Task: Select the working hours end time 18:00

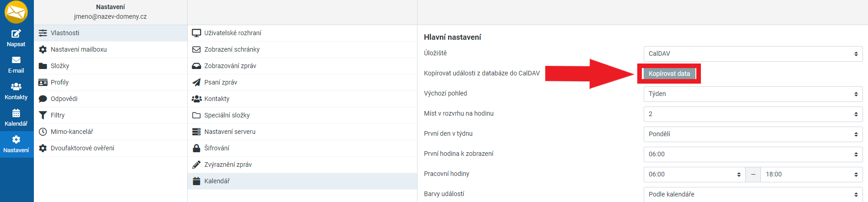Action: (x=811, y=174)
